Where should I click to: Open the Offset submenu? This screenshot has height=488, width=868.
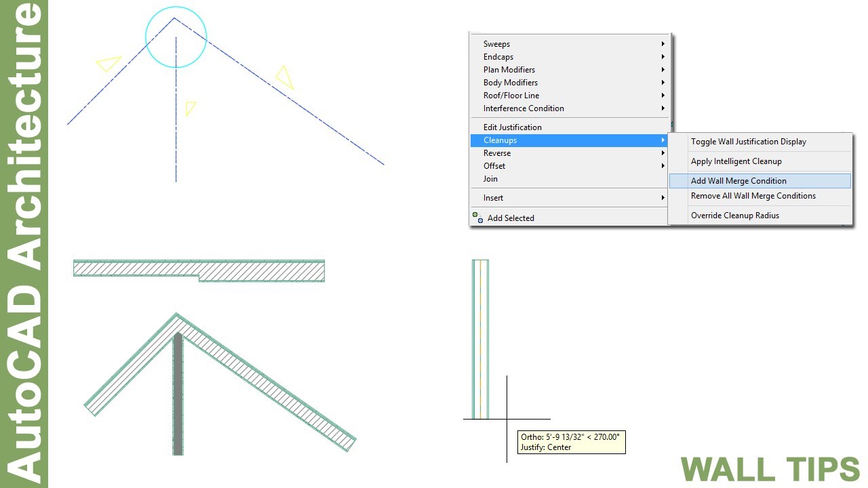(x=570, y=166)
